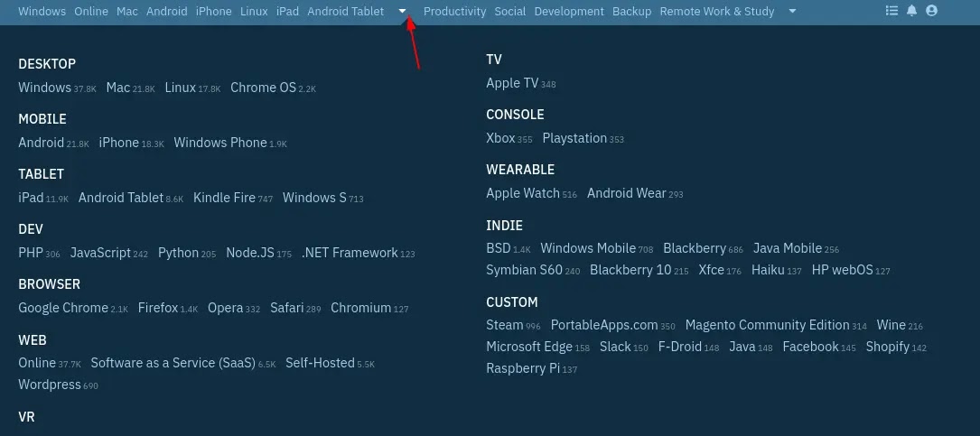The width and height of the screenshot is (980, 436).
Task: Open the Backup category in top bar
Action: click(x=632, y=11)
